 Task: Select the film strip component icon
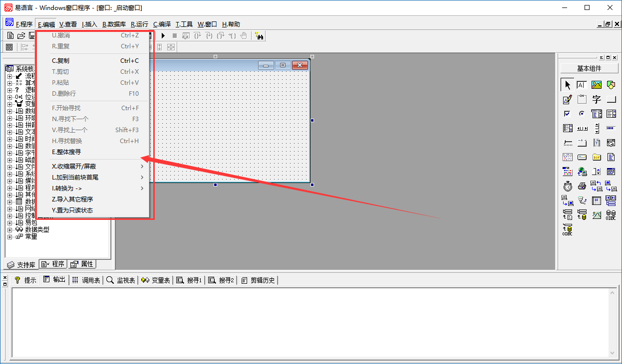coord(597,143)
